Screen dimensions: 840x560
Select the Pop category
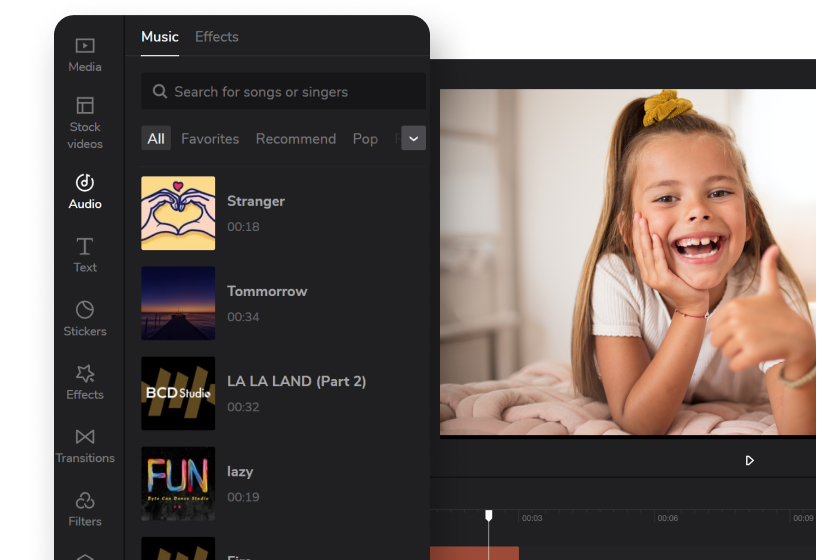click(x=365, y=139)
